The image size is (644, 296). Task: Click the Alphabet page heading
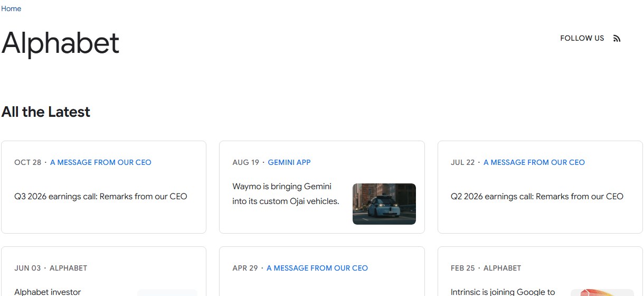click(x=60, y=43)
